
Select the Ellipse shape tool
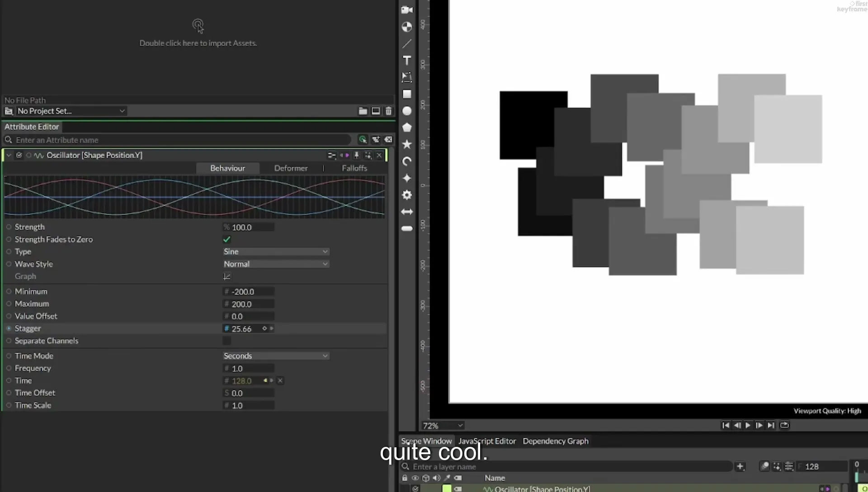[407, 111]
